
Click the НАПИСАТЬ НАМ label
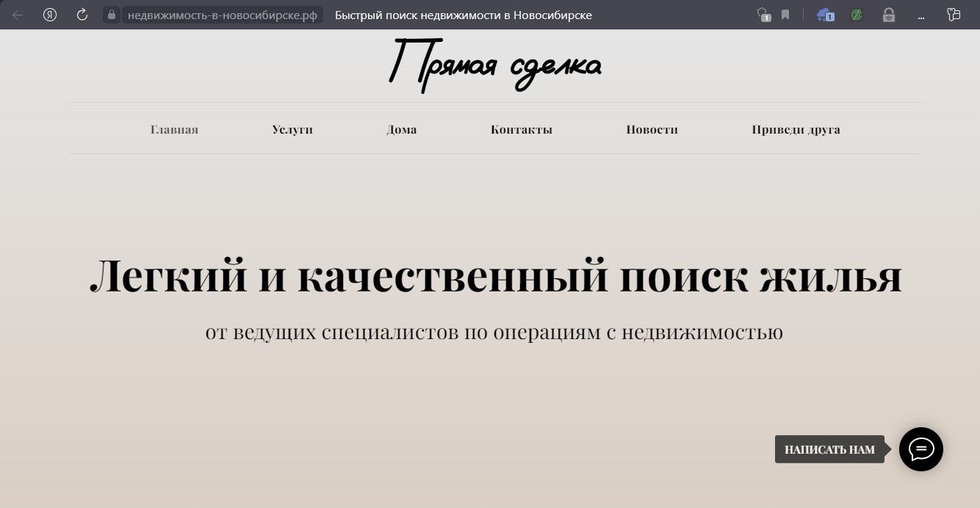[x=829, y=449]
